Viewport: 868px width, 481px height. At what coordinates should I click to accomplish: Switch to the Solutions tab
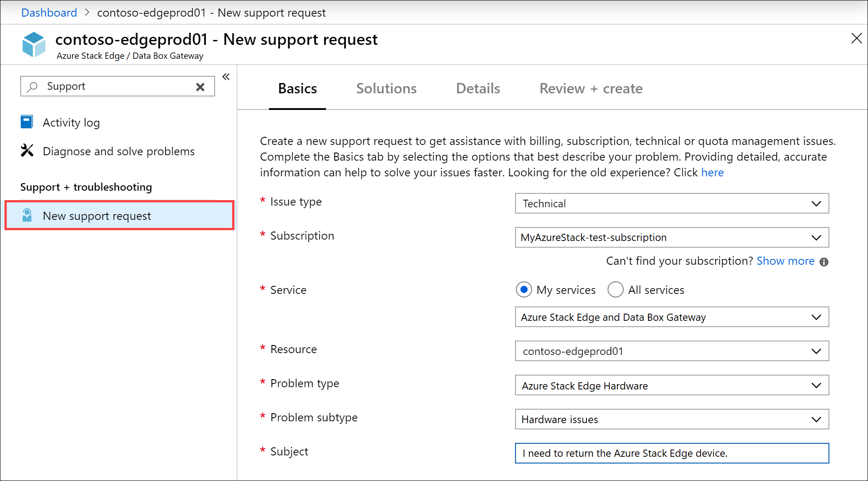click(386, 89)
